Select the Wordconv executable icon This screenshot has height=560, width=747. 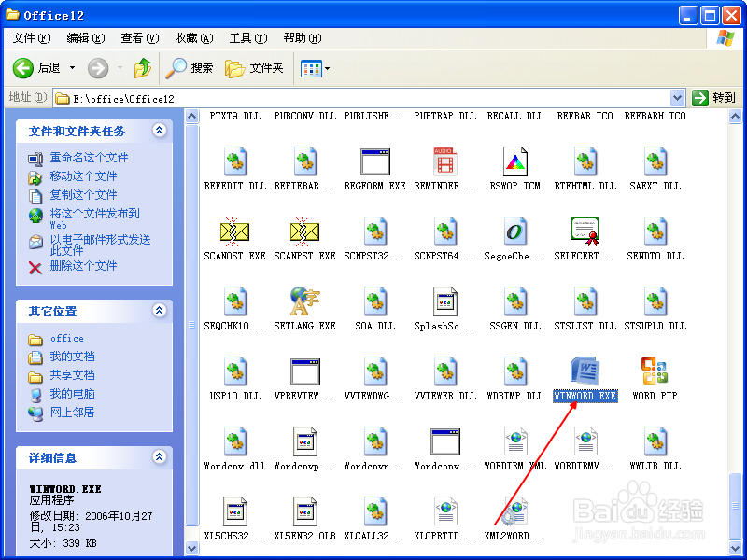pyautogui.click(x=445, y=441)
